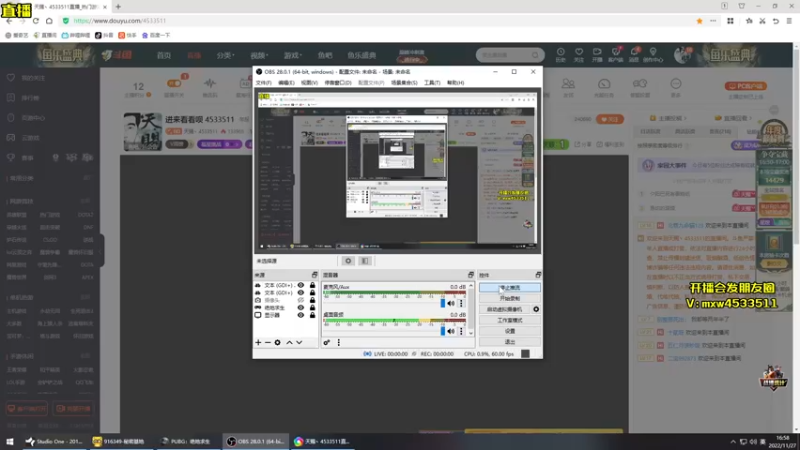Move source up with up arrow
The width and height of the screenshot is (800, 450).
(x=289, y=342)
